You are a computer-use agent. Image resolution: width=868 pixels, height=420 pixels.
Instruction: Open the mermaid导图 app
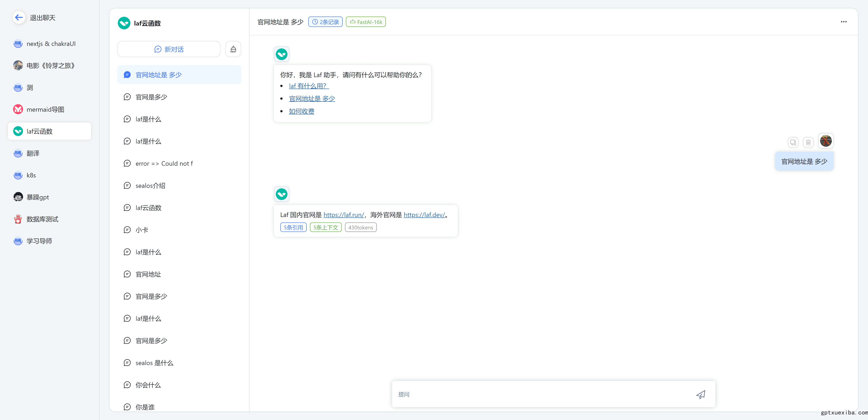50,109
